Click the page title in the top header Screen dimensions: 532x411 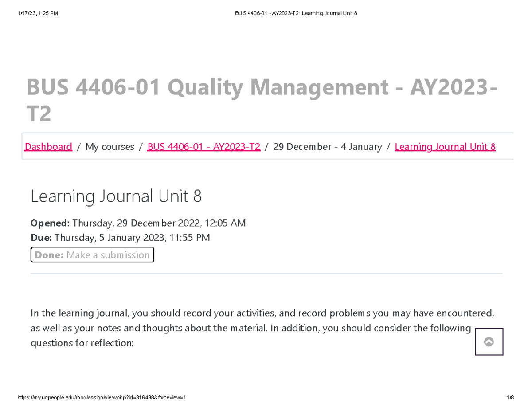(x=296, y=13)
